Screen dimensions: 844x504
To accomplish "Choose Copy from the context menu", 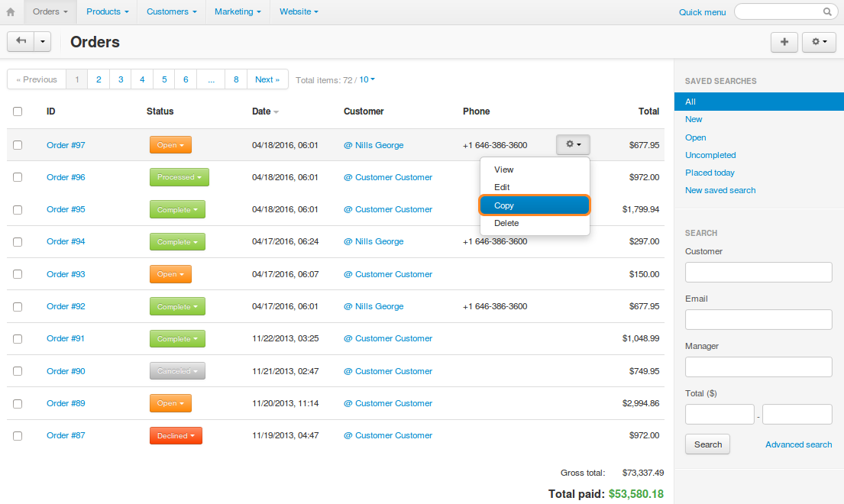I will click(535, 205).
